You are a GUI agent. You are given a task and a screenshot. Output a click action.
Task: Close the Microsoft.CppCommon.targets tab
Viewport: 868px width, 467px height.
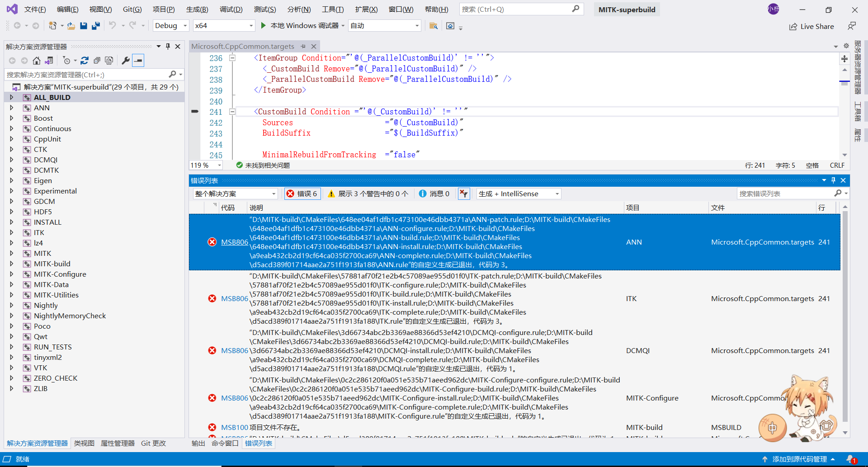pyautogui.click(x=314, y=47)
